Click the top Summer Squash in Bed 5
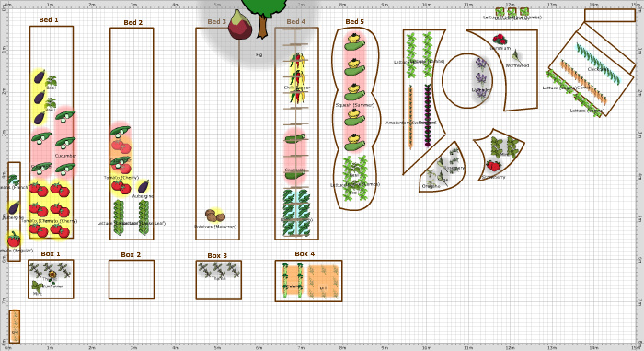The height and width of the screenshot is (351, 644). [354, 42]
